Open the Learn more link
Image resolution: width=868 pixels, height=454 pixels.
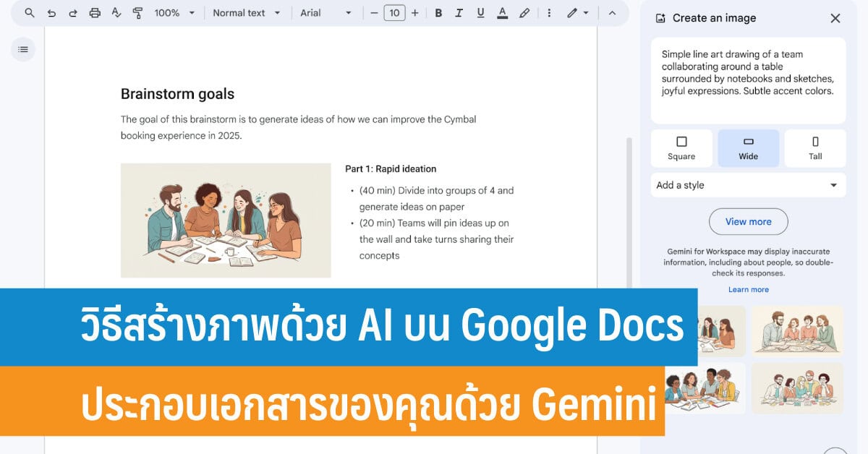tap(748, 289)
